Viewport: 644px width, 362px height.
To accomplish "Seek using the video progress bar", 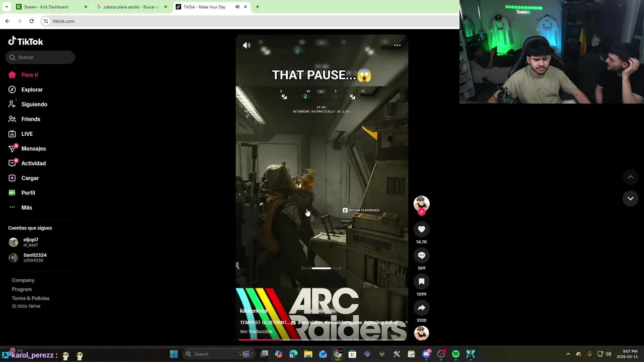I will pos(322,339).
